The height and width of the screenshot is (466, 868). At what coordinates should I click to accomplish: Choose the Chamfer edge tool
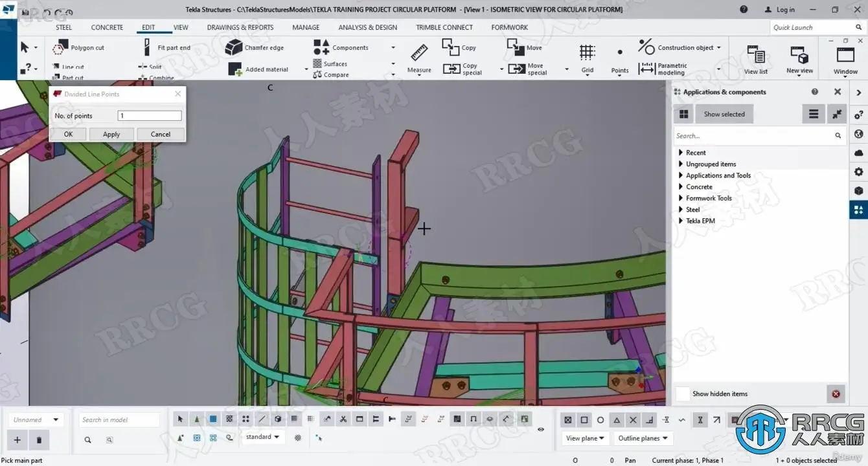(x=255, y=48)
